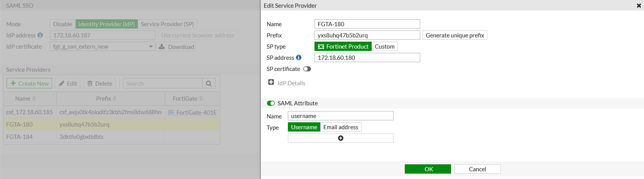Select Custom SP type
Image resolution: width=644 pixels, height=179 pixels.
[384, 47]
